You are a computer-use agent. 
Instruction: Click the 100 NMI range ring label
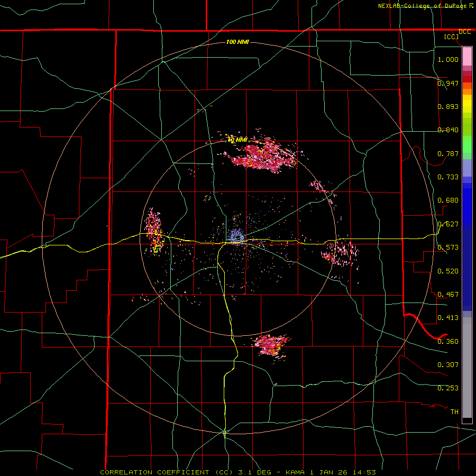coord(237,42)
